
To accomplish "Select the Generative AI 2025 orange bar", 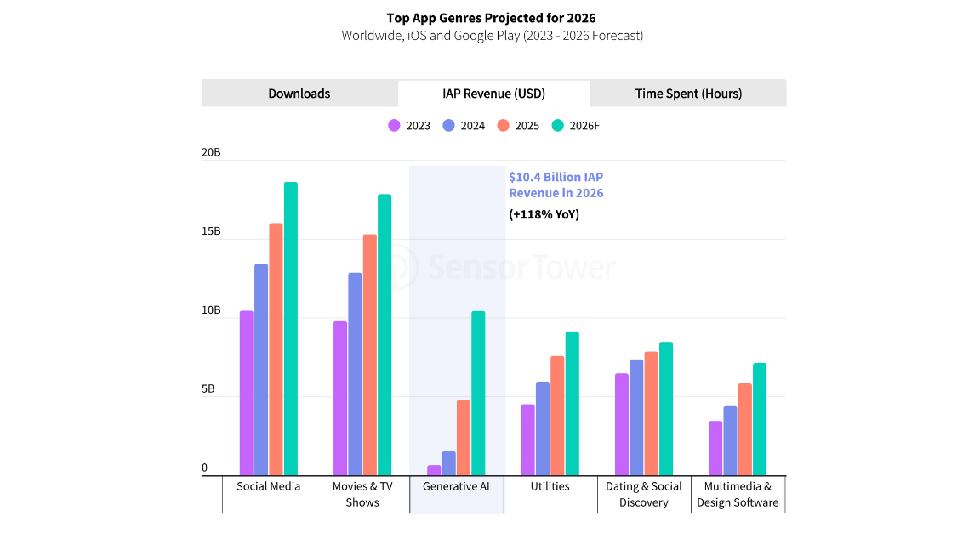I will (464, 437).
